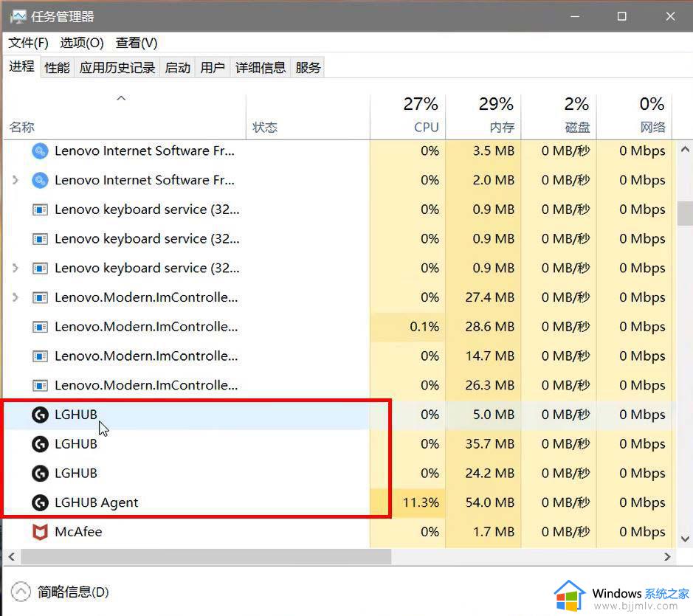Switch to the 服务 tab
Screen dimensions: 693x616
pyautogui.click(x=308, y=68)
